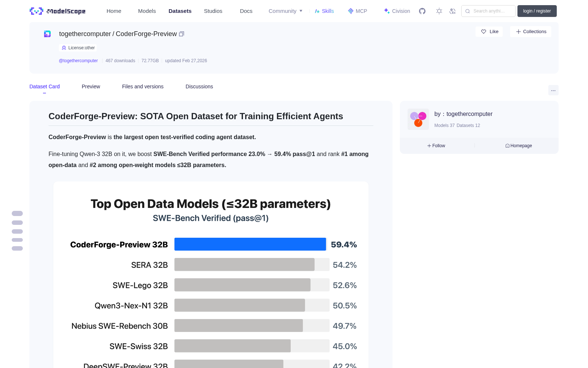Open the MCP page
This screenshot has height=368, width=588.
tap(358, 11)
